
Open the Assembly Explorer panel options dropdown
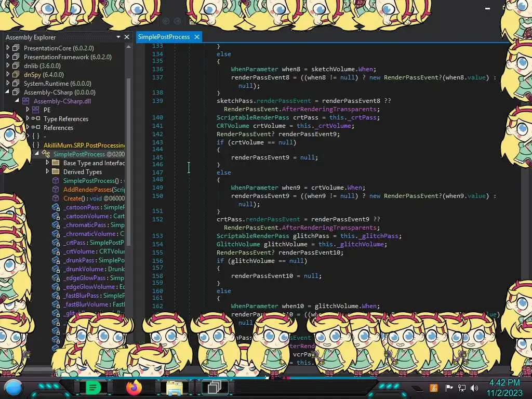coord(118,37)
